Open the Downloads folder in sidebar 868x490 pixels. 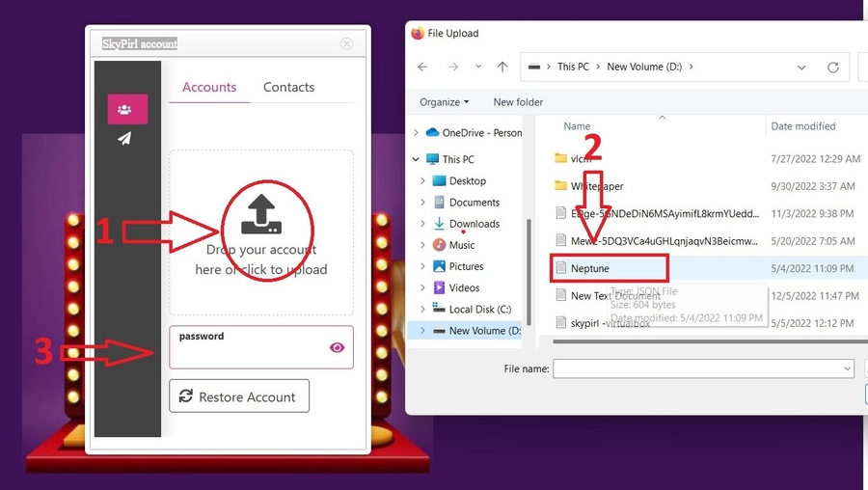pos(474,224)
